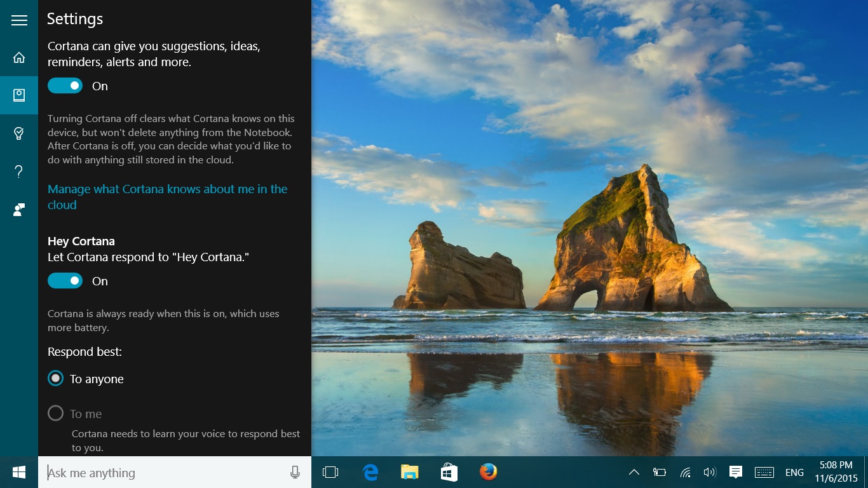Open the Cortana Notebook

tap(19, 95)
